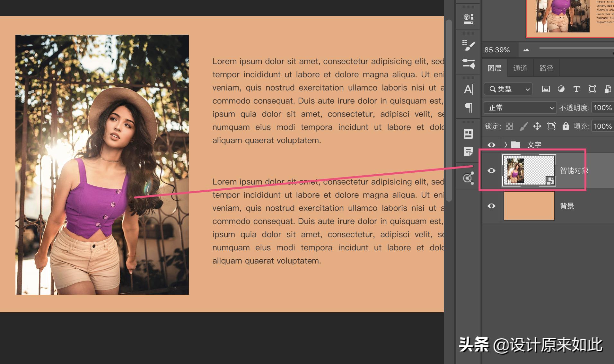Open the character panel icon

pos(468,90)
